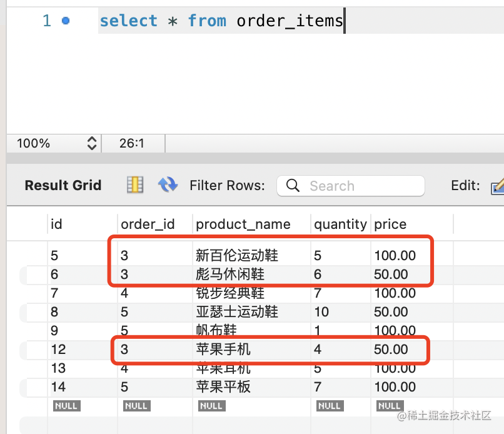Image resolution: width=504 pixels, height=434 pixels.
Task: Select the 新百伦运动鞋 product cell
Action: click(237, 255)
